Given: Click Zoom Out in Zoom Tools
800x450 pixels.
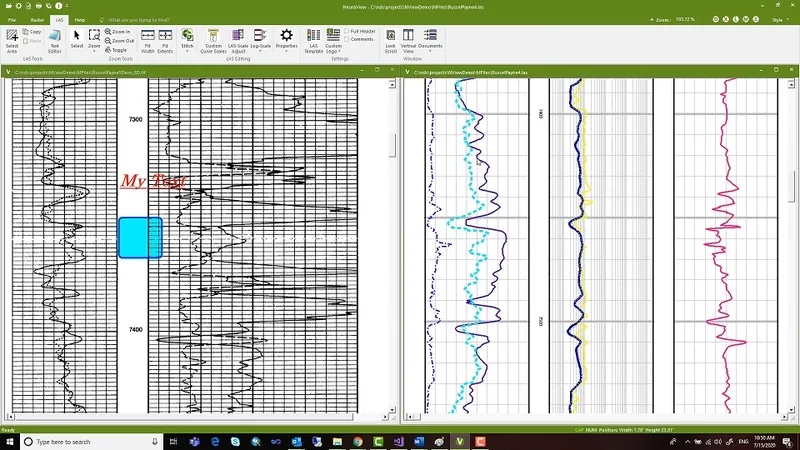Looking at the screenshot, I should coord(119,41).
